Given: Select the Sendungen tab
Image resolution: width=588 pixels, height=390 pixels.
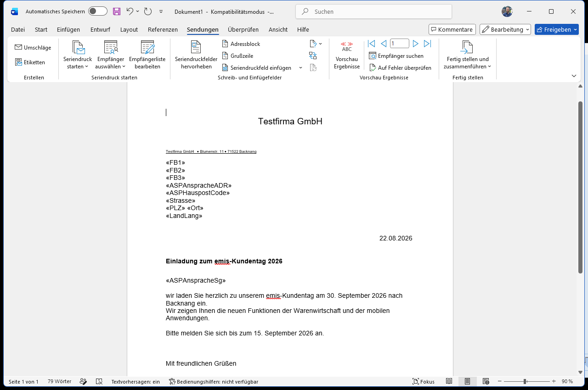Looking at the screenshot, I should tap(203, 29).
